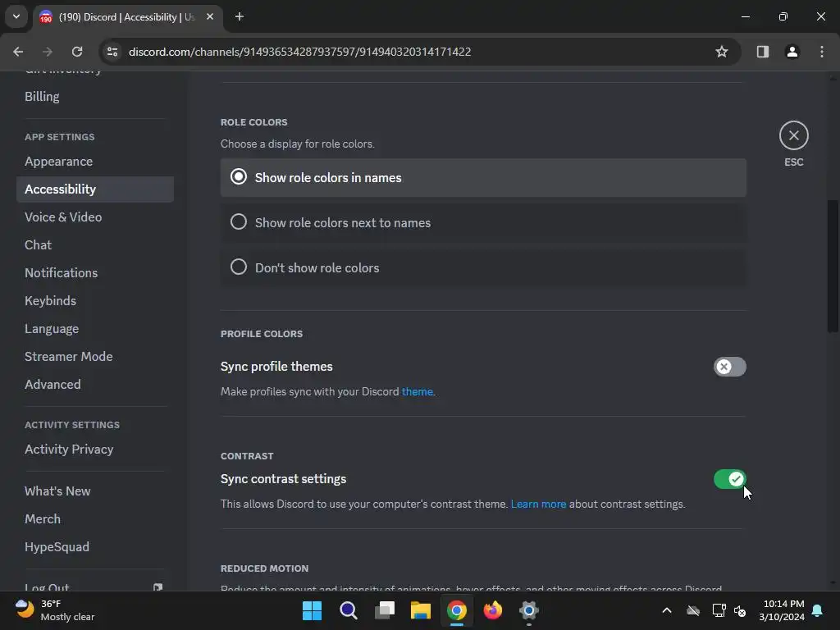Open HypeSquad settings

pos(95,546)
